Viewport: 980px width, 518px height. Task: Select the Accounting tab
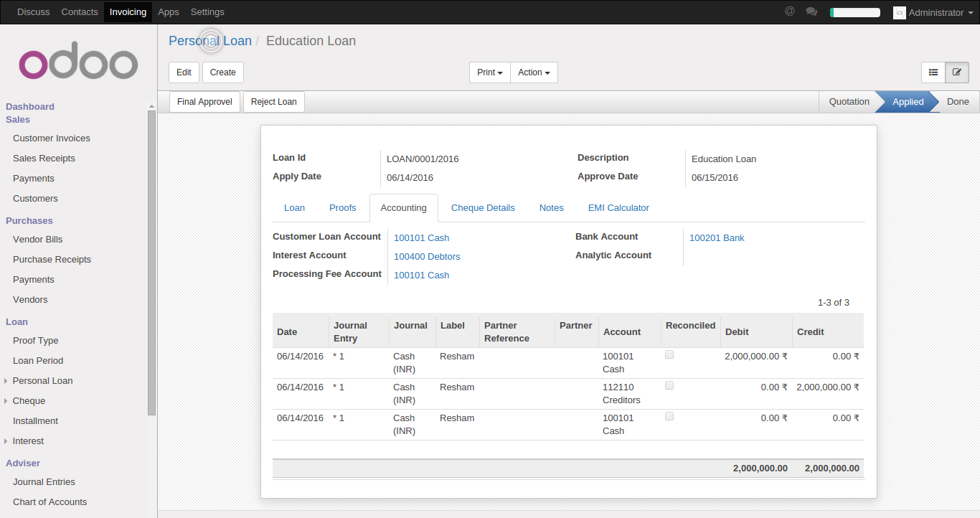(403, 208)
